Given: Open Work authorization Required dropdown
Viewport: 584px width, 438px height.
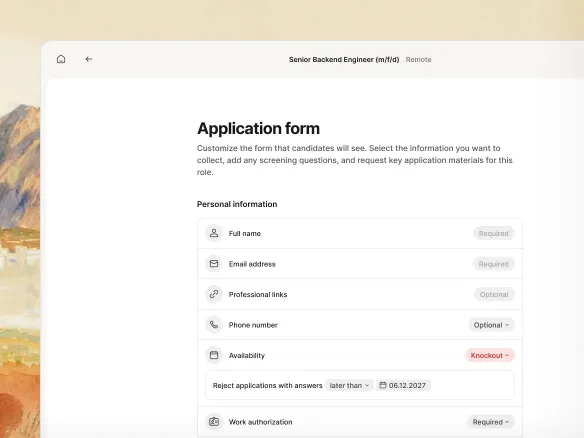Looking at the screenshot, I should 491,422.
